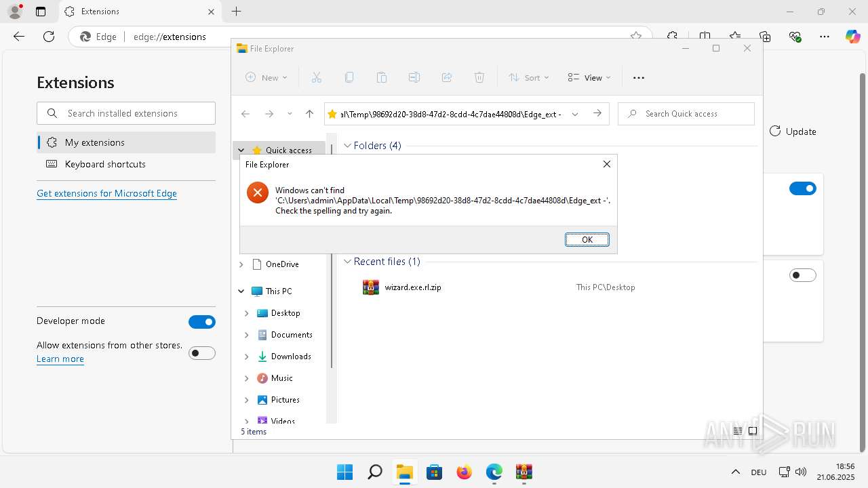The image size is (868, 488).
Task: Click Edge back navigation arrow
Action: (x=19, y=37)
